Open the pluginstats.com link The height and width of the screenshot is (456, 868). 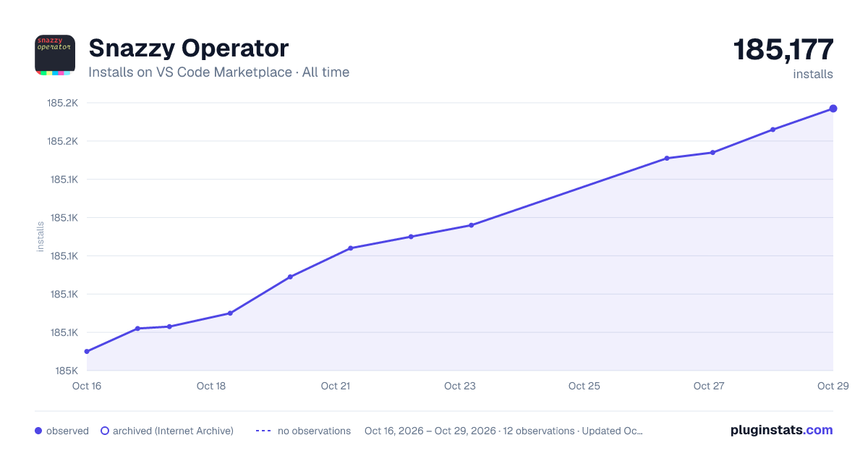[x=781, y=430]
